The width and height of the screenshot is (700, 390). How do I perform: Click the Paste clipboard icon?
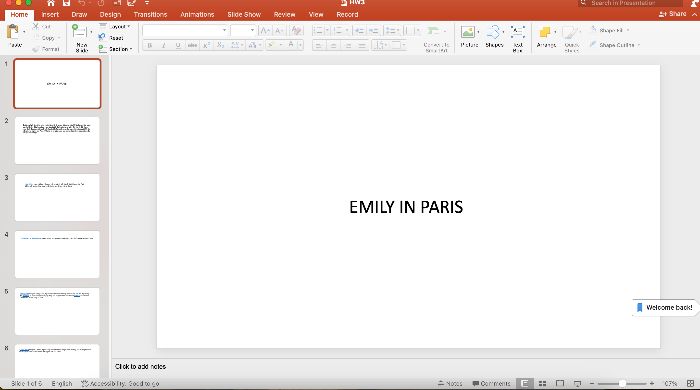12,32
